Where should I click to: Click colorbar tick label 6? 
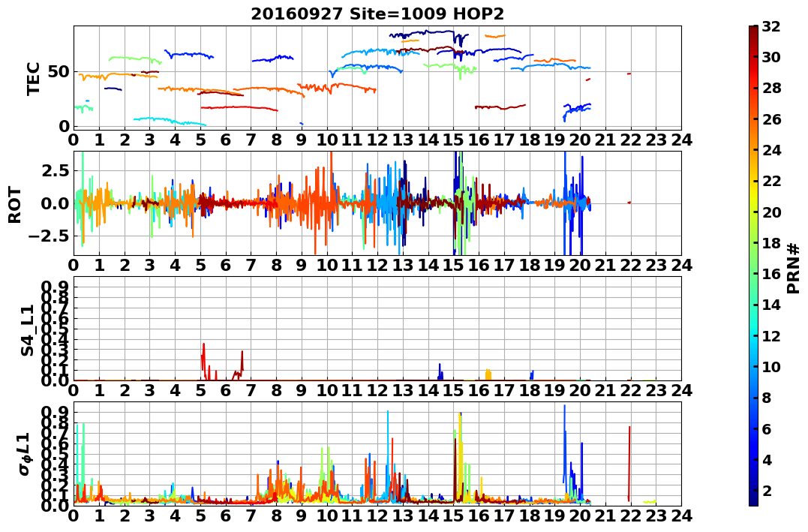tap(767, 428)
